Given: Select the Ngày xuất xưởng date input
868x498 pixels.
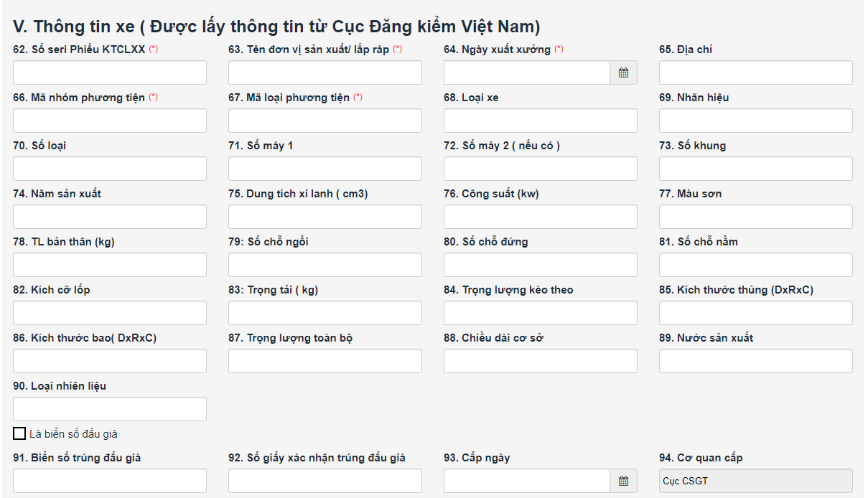Looking at the screenshot, I should tap(527, 72).
